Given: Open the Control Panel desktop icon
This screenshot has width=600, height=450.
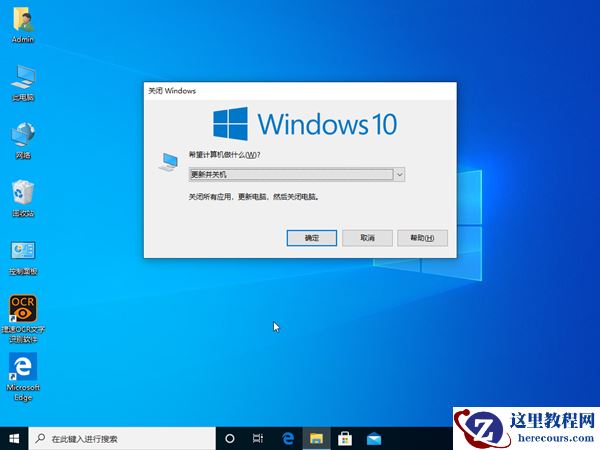Looking at the screenshot, I should point(23,257).
